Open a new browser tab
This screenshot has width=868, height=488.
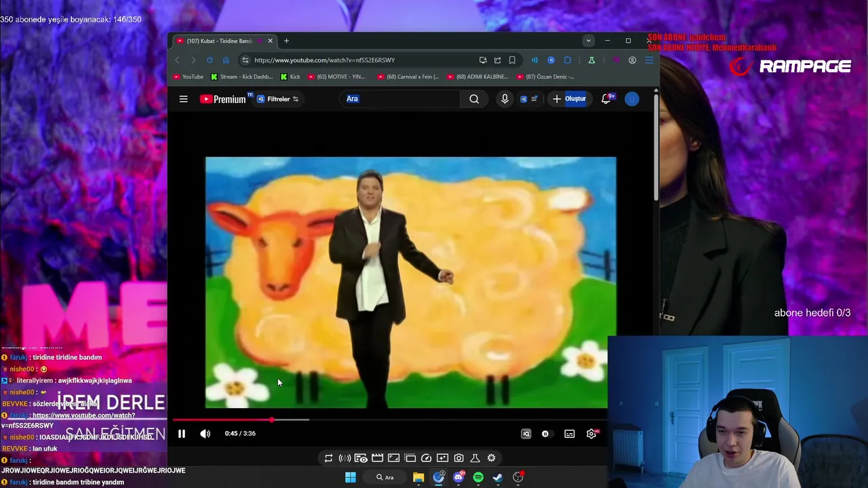[286, 41]
